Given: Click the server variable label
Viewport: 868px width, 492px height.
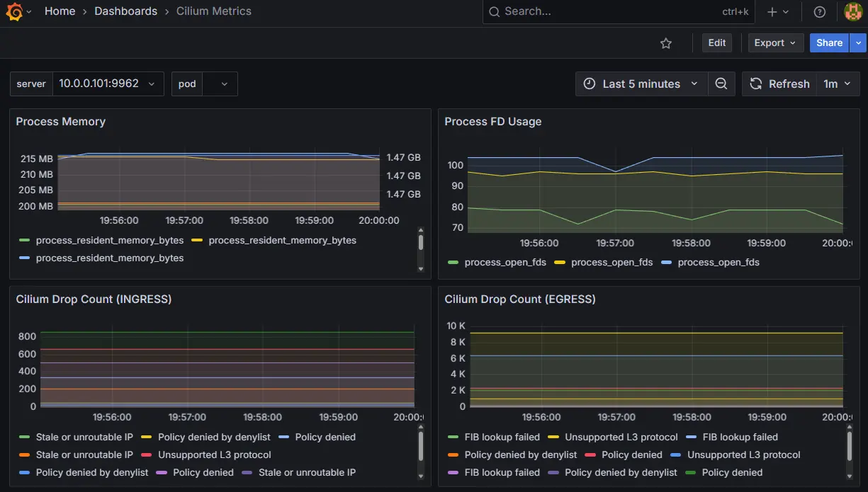Looking at the screenshot, I should [x=31, y=84].
